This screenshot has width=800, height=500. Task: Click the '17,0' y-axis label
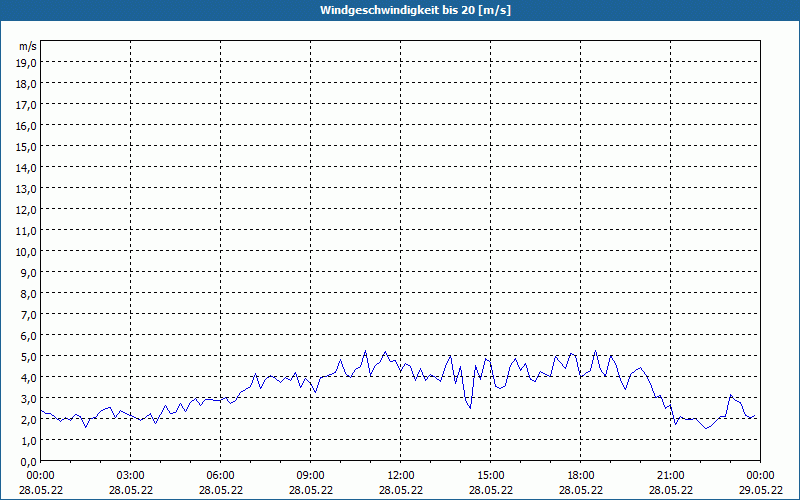tap(27, 105)
